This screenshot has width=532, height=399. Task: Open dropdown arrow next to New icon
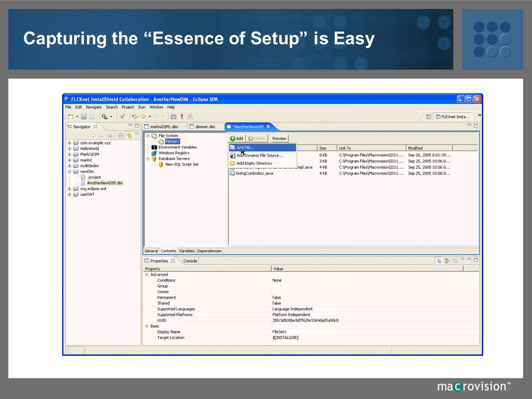[x=77, y=116]
